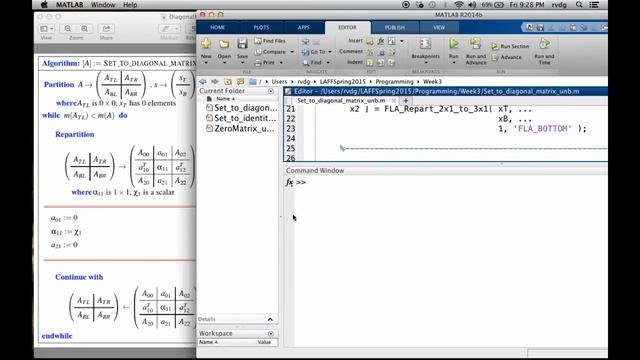Click the Uncomment icon
Viewport: 640px width, 360px height.
(381, 52)
